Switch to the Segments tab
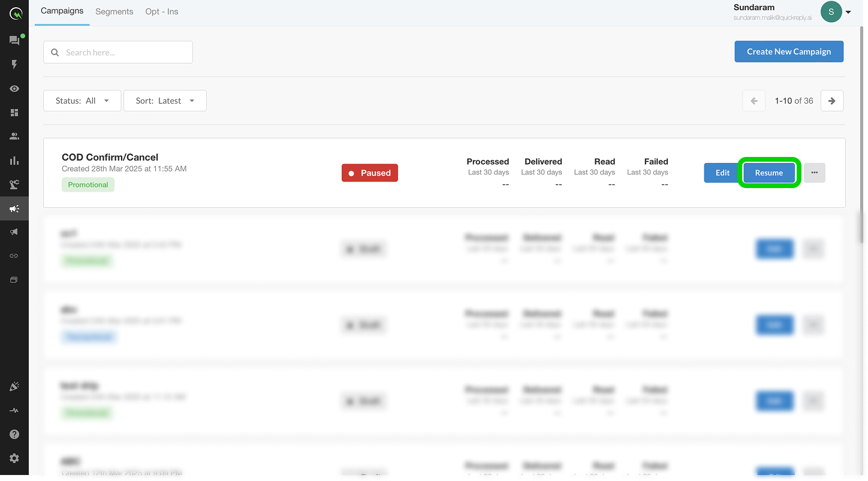This screenshot has width=868, height=481. tap(114, 11)
